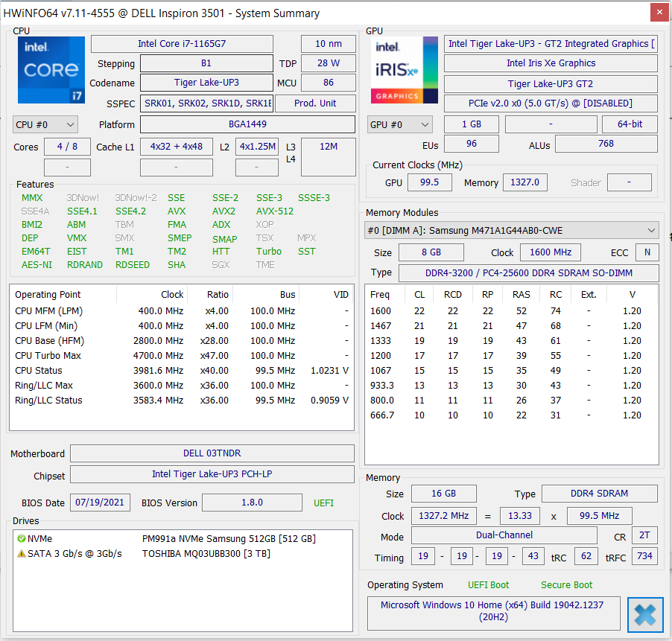Click the stepping B1 field

click(x=206, y=63)
